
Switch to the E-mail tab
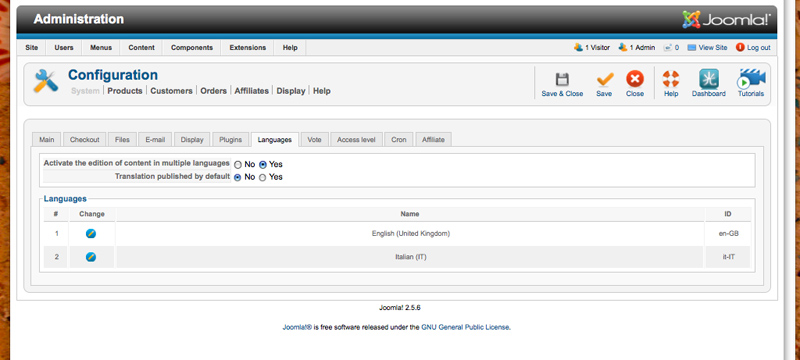point(155,140)
